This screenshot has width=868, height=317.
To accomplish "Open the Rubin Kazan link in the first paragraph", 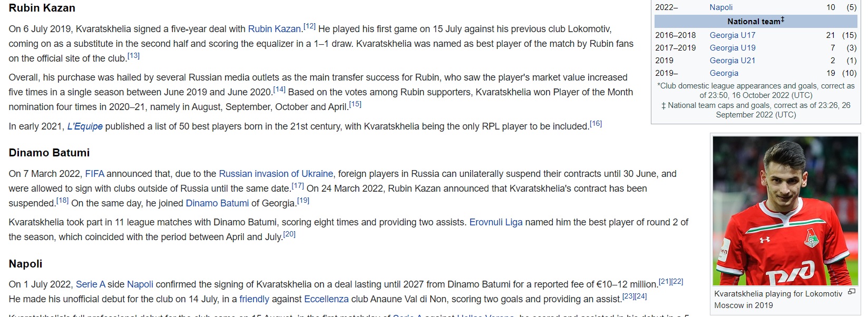I will pos(274,29).
